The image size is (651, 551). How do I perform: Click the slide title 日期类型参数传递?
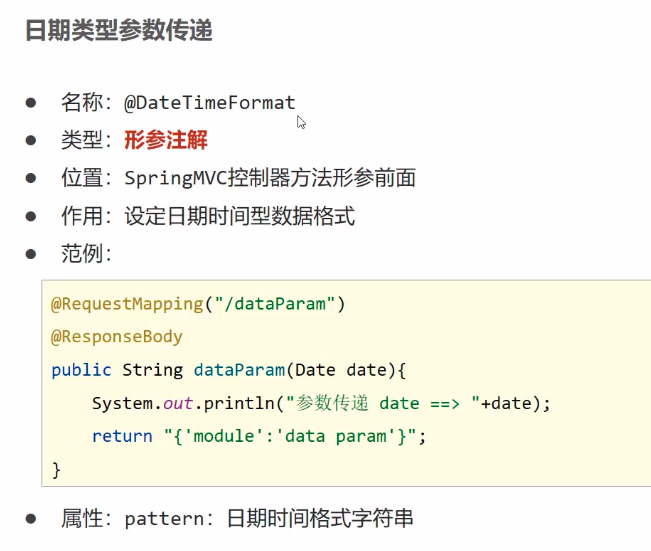pyautogui.click(x=119, y=31)
